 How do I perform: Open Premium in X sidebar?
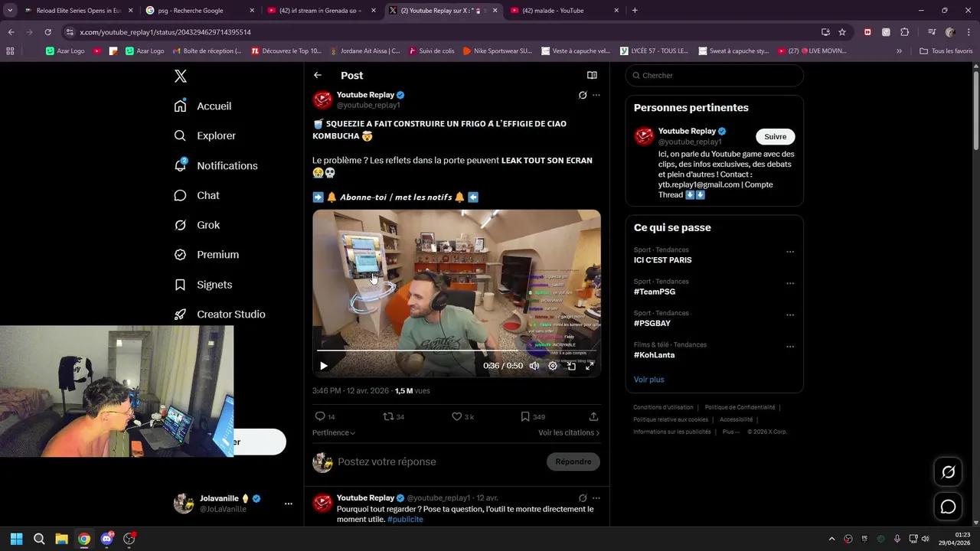click(207, 255)
